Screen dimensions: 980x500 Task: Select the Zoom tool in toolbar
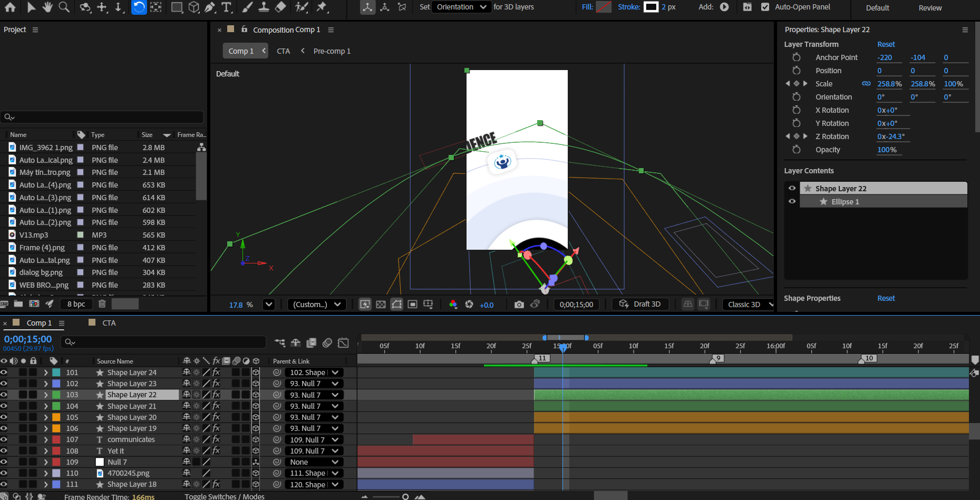point(64,7)
